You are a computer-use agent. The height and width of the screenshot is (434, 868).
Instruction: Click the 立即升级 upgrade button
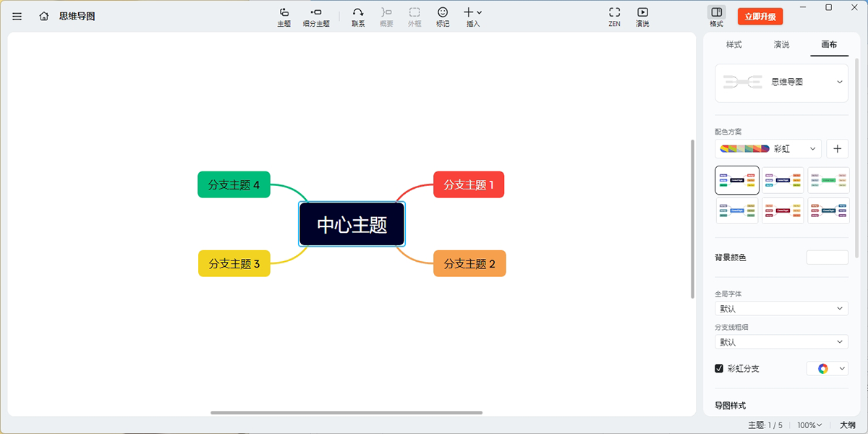[759, 17]
